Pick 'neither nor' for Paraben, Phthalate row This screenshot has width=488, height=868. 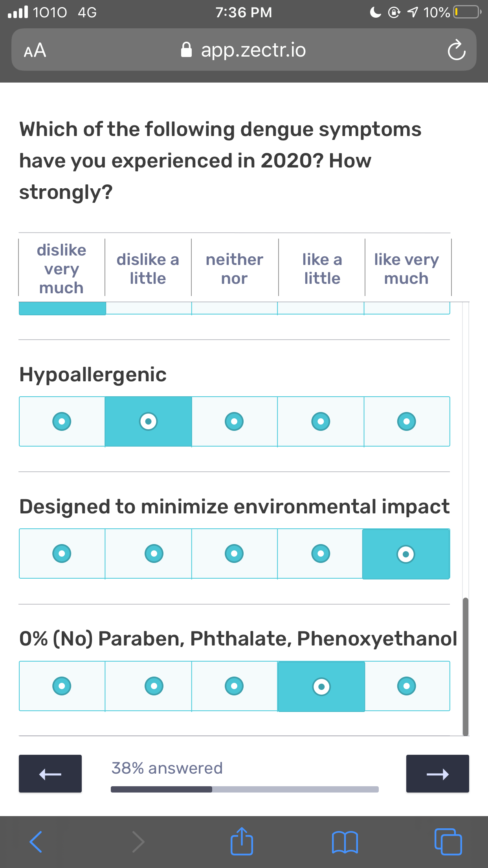[x=234, y=686]
